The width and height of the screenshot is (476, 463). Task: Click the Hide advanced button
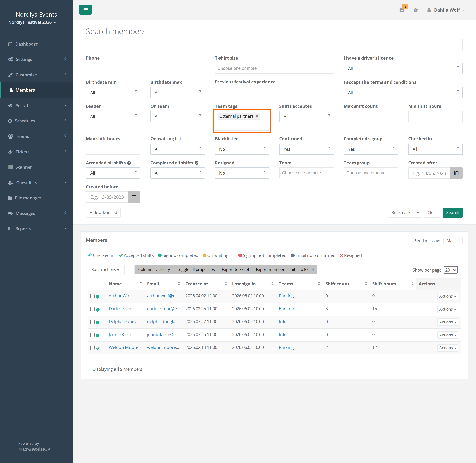click(x=103, y=213)
